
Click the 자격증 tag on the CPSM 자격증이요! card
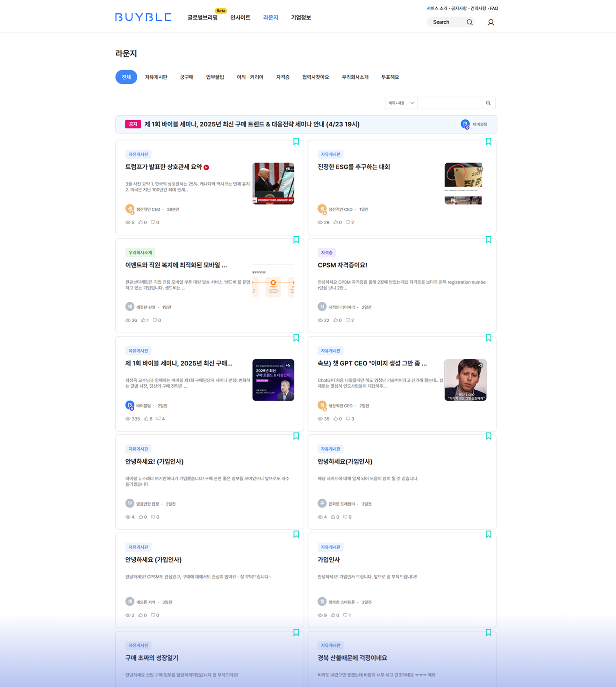tap(326, 253)
